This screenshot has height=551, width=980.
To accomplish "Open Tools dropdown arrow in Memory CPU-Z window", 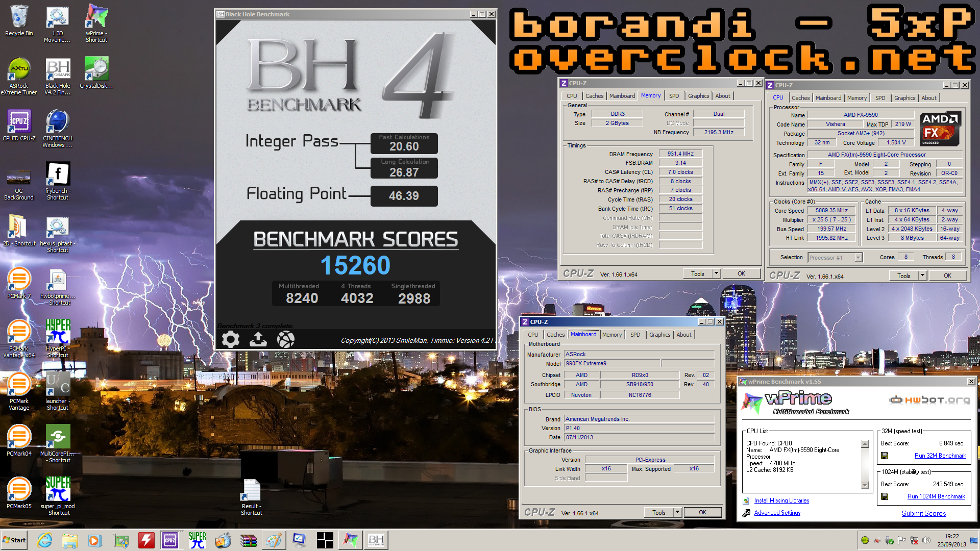I will 716,273.
